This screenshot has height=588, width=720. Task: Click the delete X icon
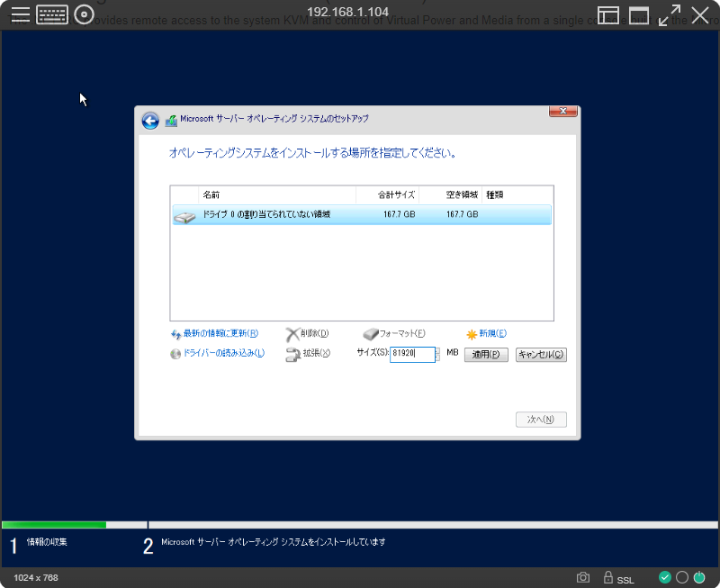tap(292, 334)
